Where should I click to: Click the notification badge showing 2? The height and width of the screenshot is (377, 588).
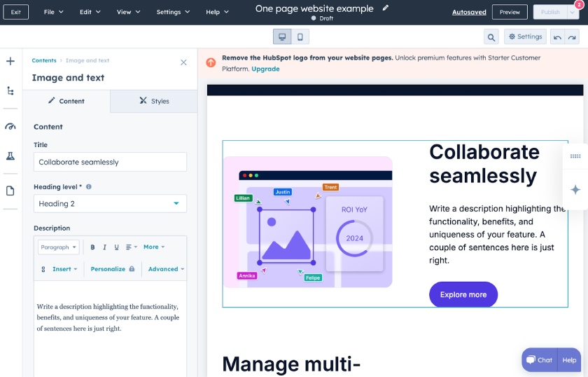[x=579, y=4]
